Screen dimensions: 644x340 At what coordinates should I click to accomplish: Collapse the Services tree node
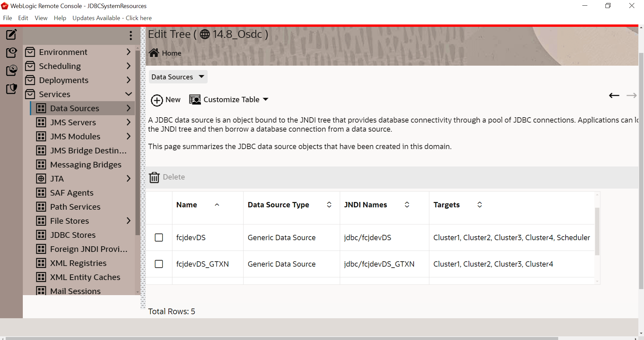128,94
